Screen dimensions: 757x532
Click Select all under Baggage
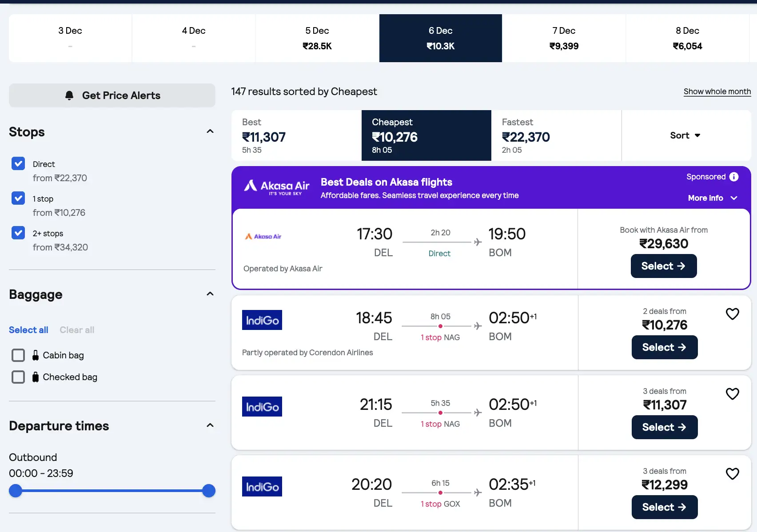pos(28,330)
